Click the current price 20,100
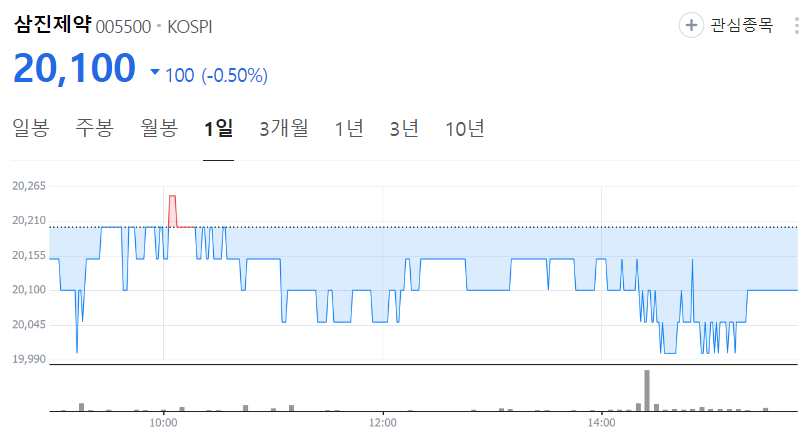This screenshot has width=810, height=431. (x=74, y=68)
